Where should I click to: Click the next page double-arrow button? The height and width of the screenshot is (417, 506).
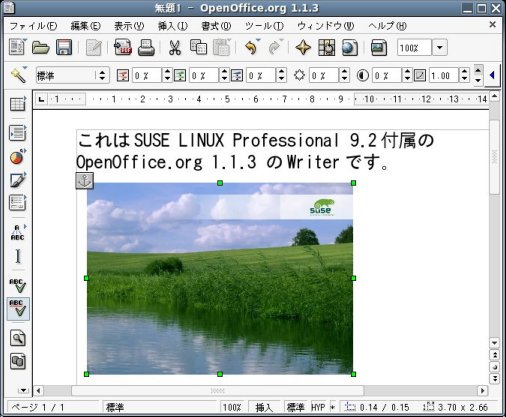[x=495, y=378]
